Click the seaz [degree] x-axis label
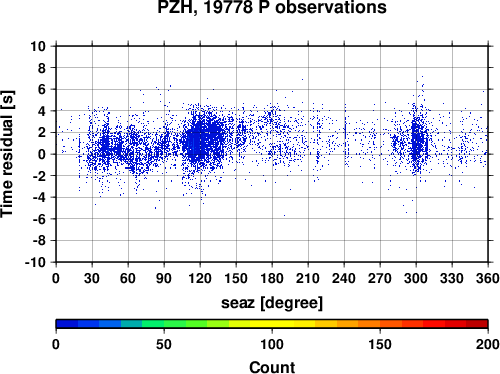The width and height of the screenshot is (500, 374). click(272, 303)
